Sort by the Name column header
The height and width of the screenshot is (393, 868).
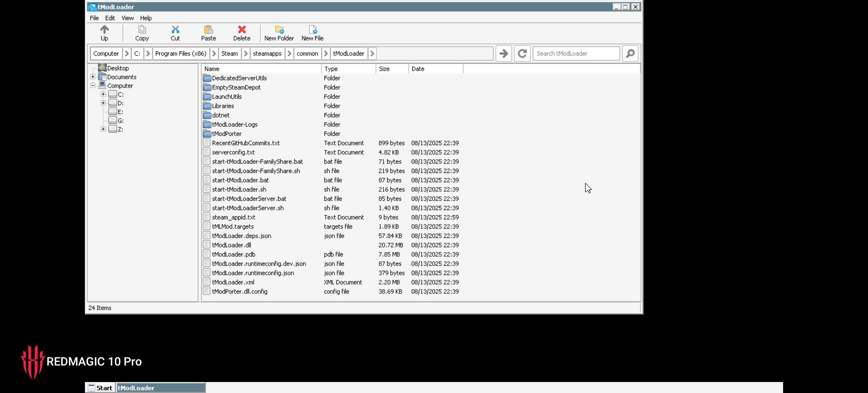click(262, 69)
